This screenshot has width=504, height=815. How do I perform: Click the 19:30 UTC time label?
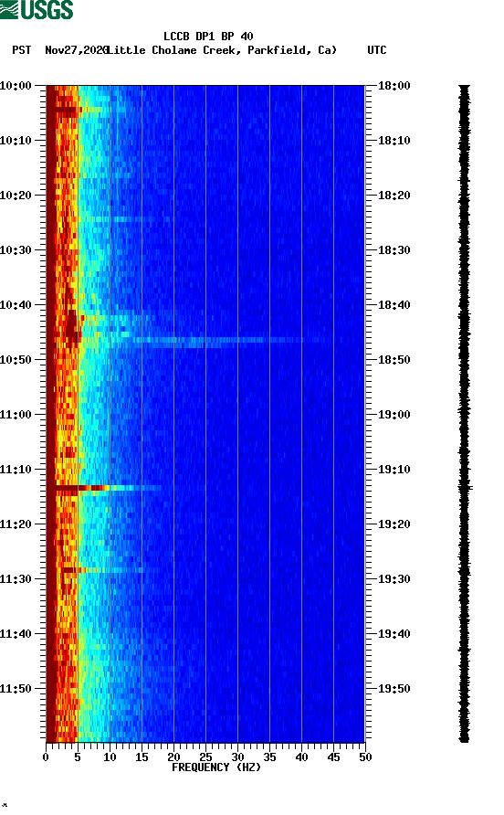coord(394,579)
